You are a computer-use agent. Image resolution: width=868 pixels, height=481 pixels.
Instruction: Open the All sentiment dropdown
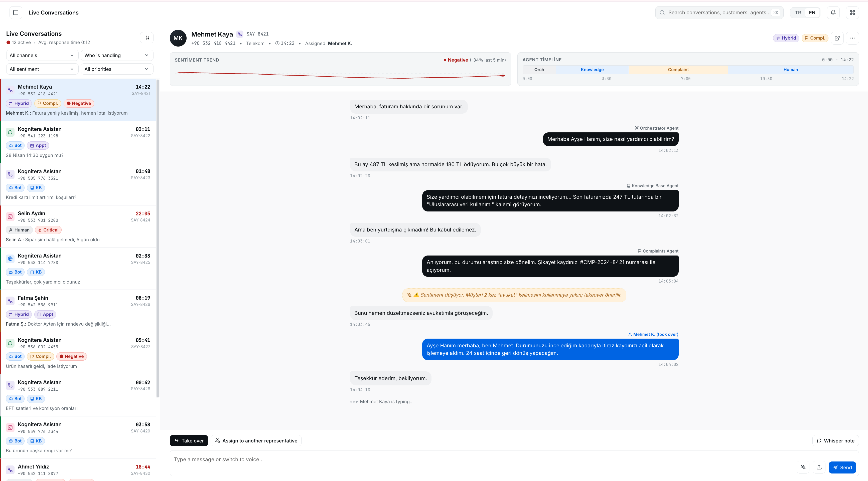pyautogui.click(x=42, y=69)
